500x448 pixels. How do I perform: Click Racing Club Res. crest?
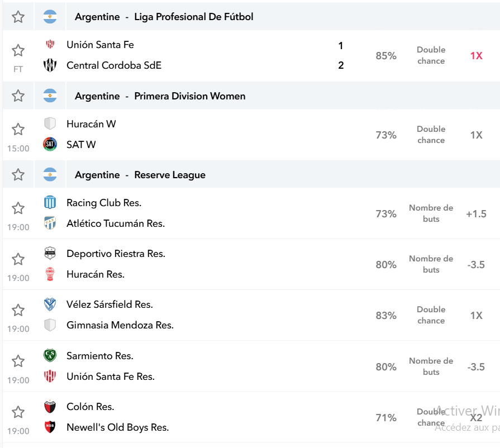pyautogui.click(x=50, y=202)
